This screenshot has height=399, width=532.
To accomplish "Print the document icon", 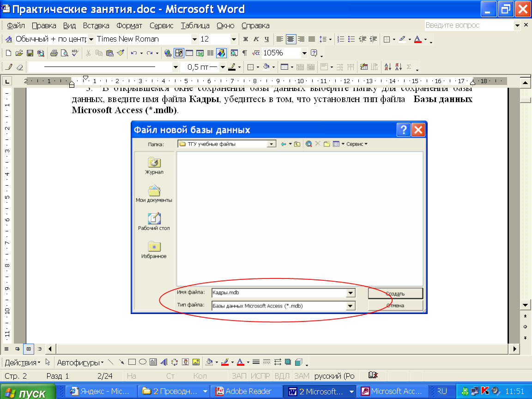I will tap(54, 53).
